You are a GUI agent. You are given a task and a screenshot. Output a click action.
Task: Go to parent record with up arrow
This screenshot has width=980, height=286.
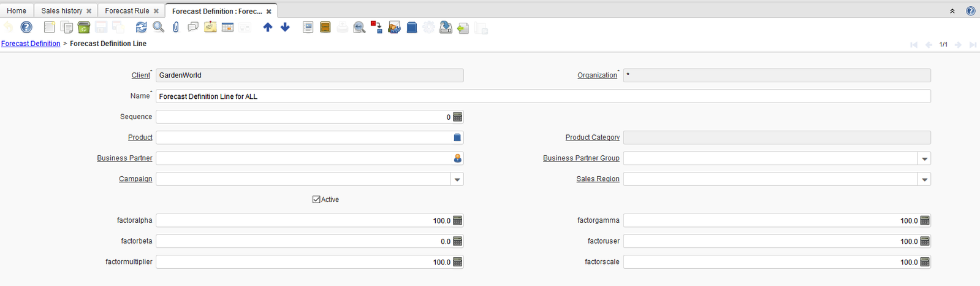pos(268,27)
